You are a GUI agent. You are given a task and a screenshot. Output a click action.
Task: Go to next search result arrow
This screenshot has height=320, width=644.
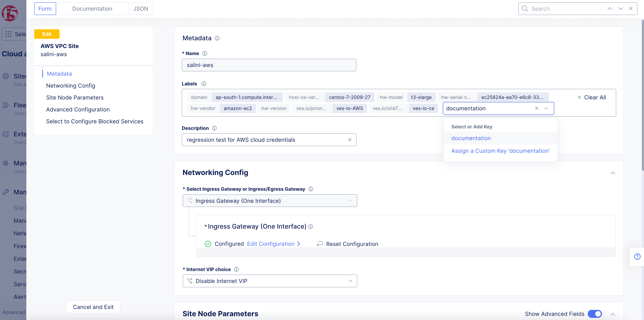(x=621, y=9)
